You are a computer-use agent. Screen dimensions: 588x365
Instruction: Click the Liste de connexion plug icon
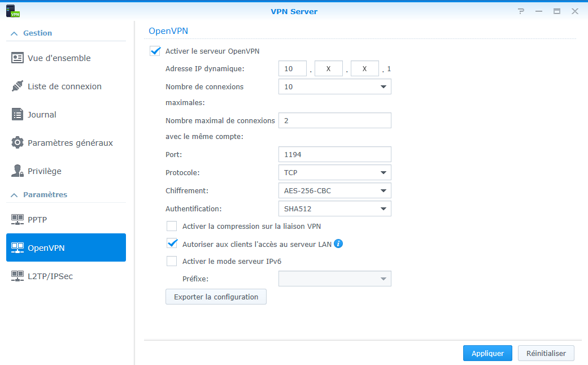[x=18, y=86]
